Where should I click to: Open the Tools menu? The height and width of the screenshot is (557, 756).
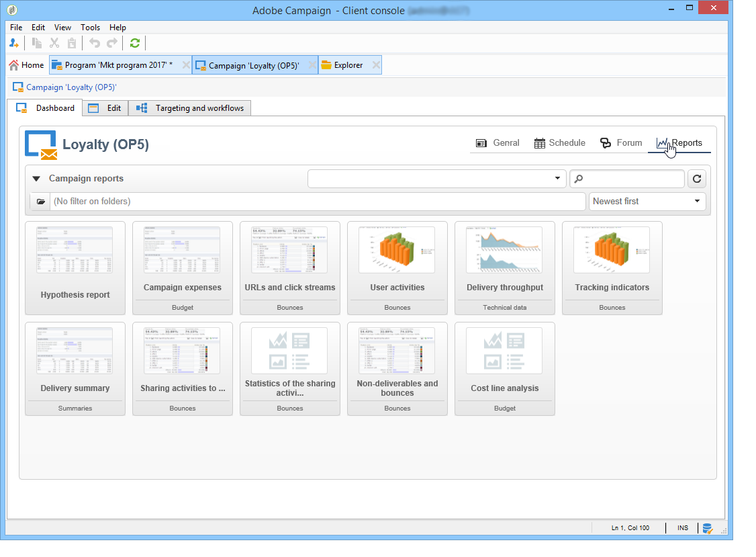pyautogui.click(x=90, y=28)
